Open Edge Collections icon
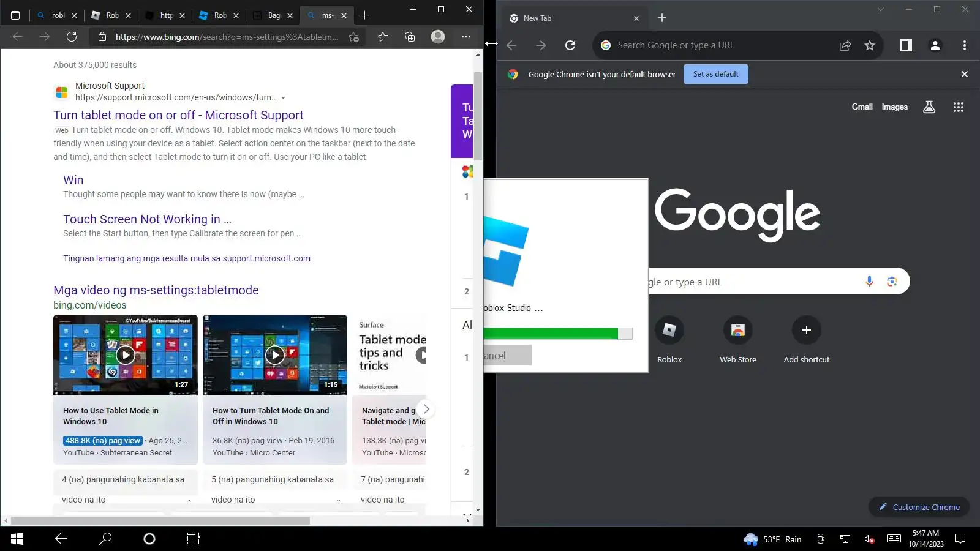Viewport: 980px width, 551px height. 410,37
